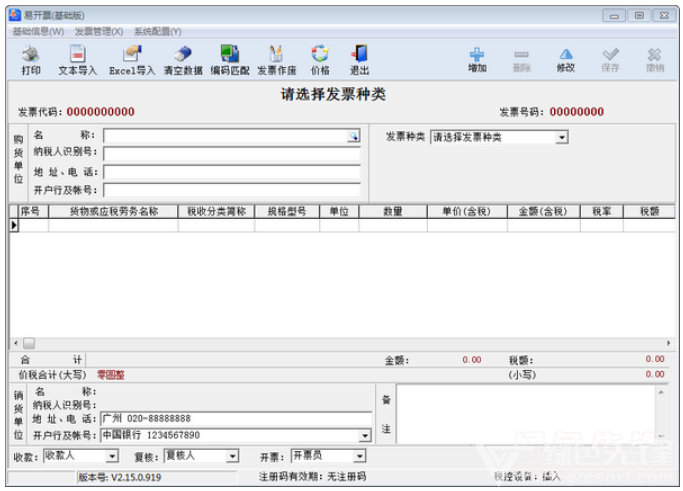Click the 单位 column header
This screenshot has width=683, height=491.
click(339, 211)
